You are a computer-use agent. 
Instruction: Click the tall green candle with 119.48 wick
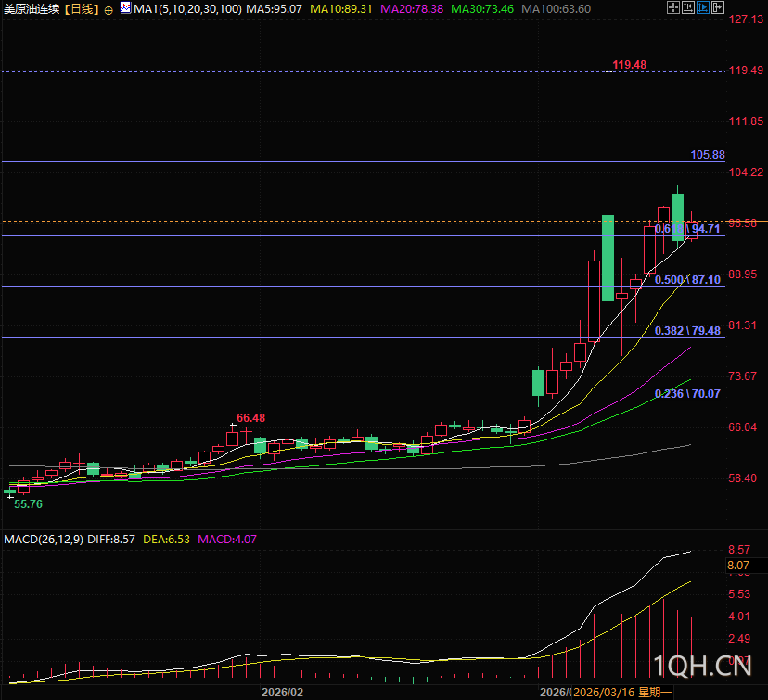608,258
